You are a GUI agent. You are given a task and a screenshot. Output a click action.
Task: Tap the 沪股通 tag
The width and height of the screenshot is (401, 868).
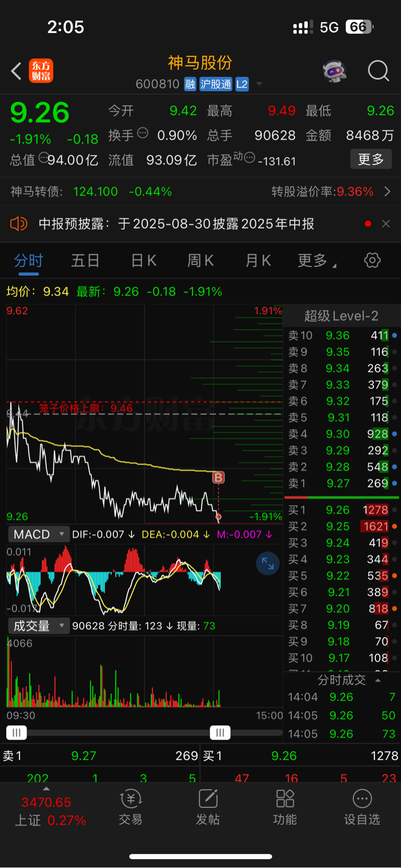click(216, 84)
